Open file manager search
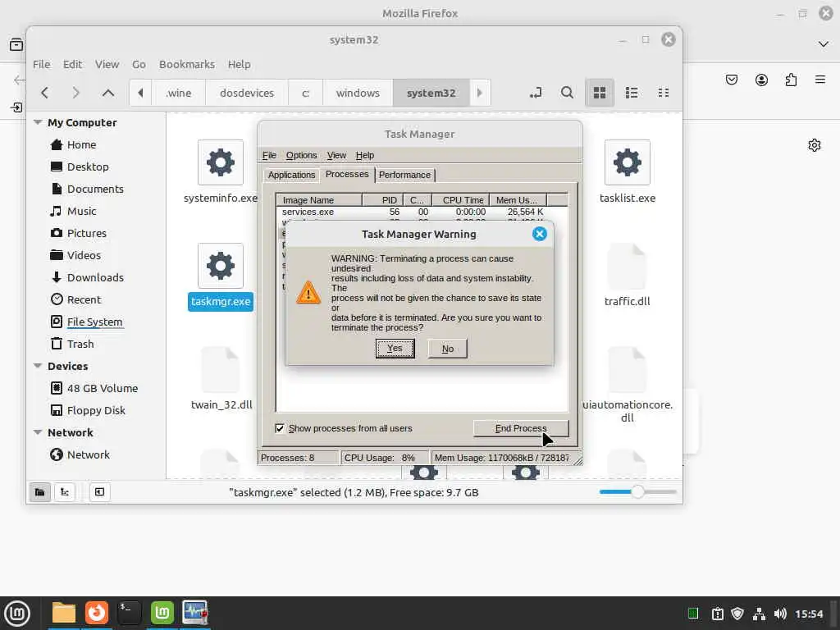The height and width of the screenshot is (630, 840). click(567, 93)
